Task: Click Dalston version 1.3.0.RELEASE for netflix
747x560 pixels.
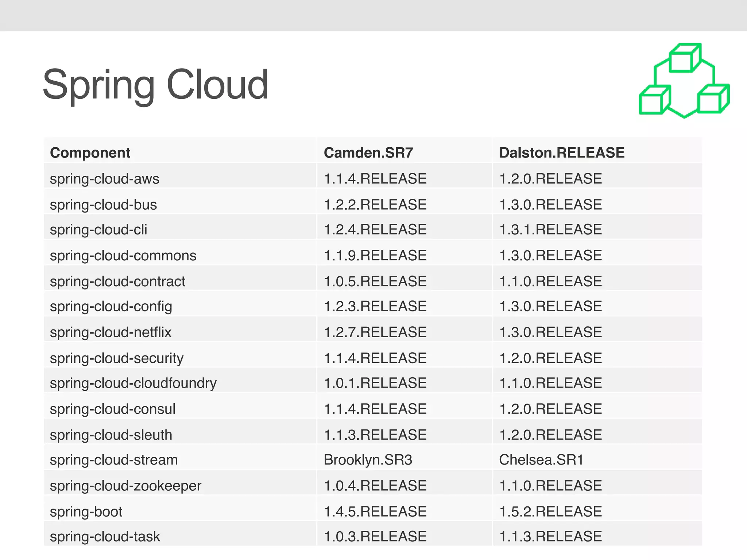Action: point(550,332)
